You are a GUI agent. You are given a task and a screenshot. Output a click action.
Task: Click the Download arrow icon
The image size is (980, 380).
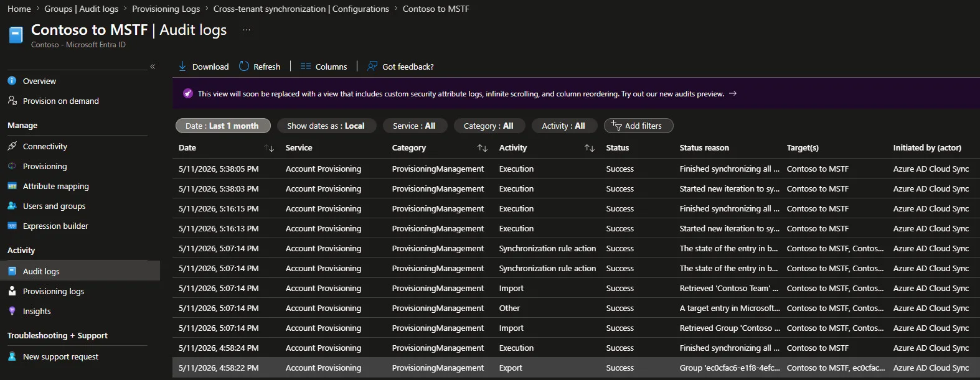pyautogui.click(x=182, y=66)
